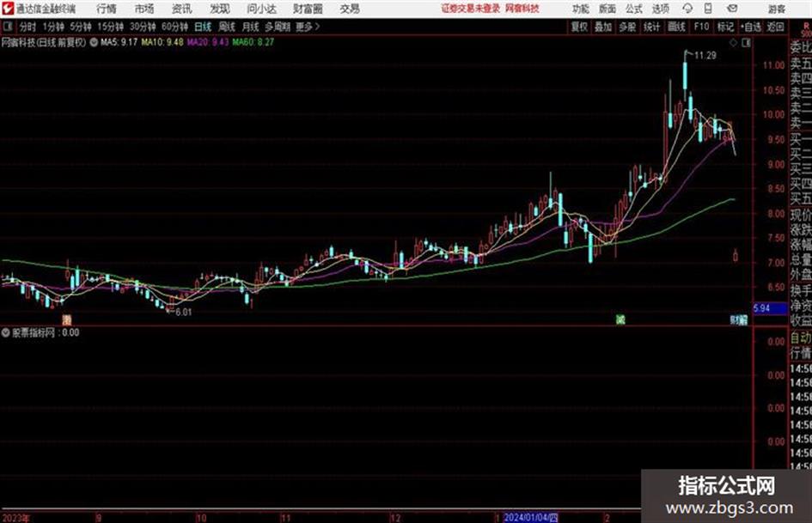Click the 网宿科技(日线 前复权) chart title
The height and width of the screenshot is (523, 812).
tap(44, 42)
